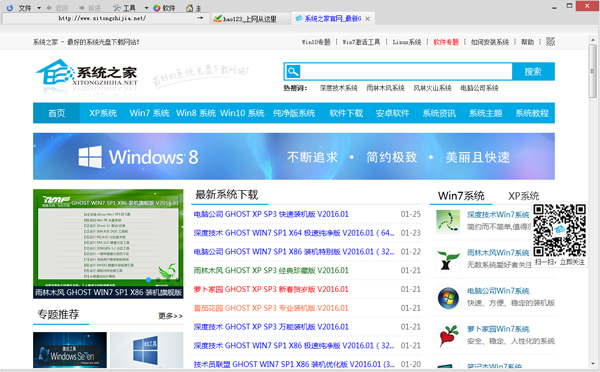The image size is (600, 372).
Task: Click inside the site search field
Action: click(x=406, y=72)
